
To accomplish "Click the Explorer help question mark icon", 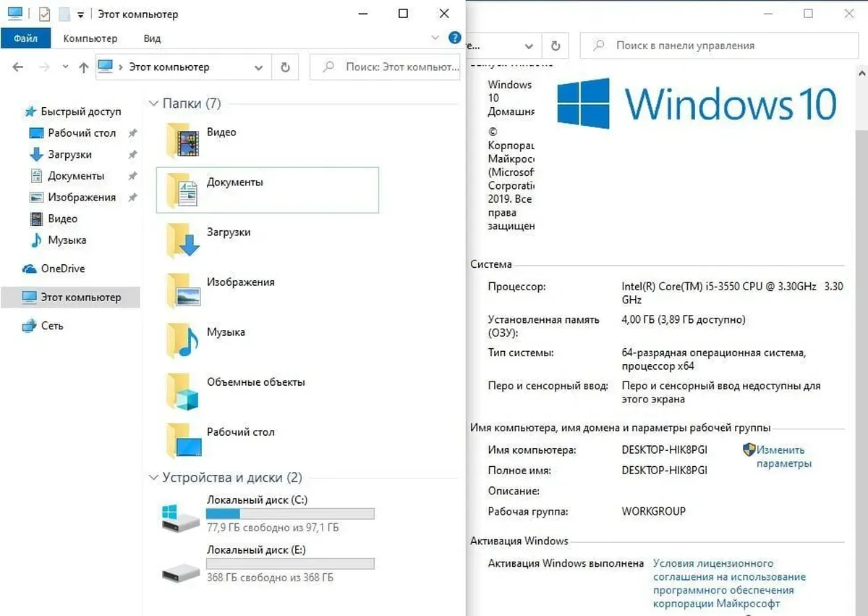I will click(x=454, y=38).
